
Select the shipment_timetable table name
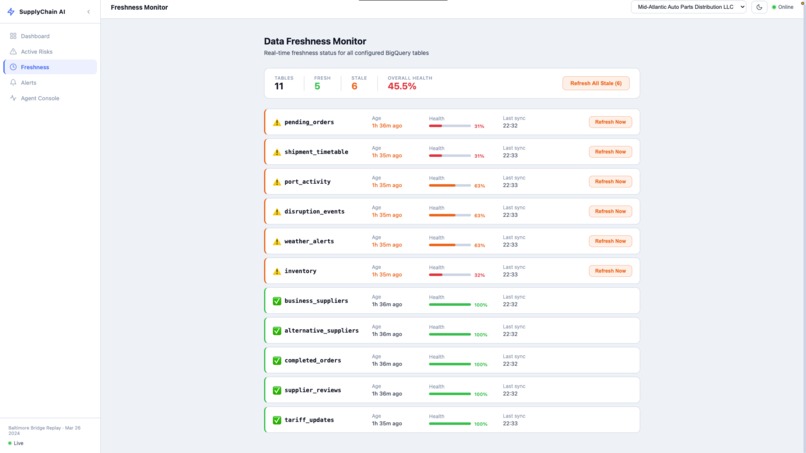pyautogui.click(x=316, y=152)
